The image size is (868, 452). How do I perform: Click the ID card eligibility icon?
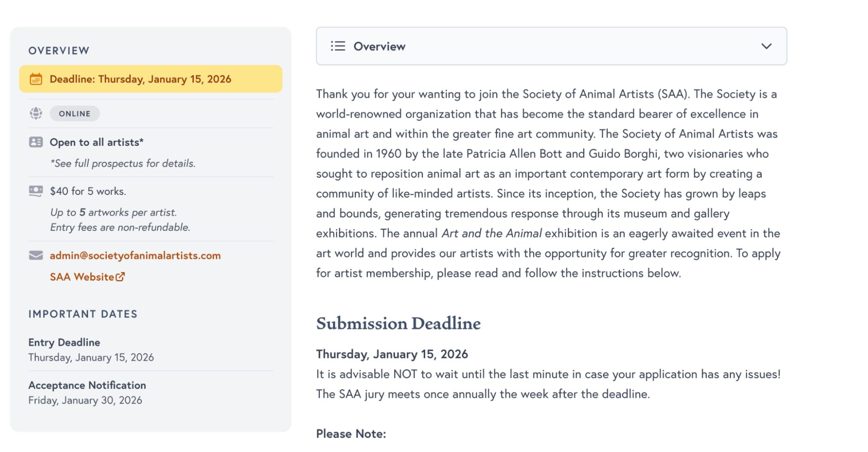36,142
